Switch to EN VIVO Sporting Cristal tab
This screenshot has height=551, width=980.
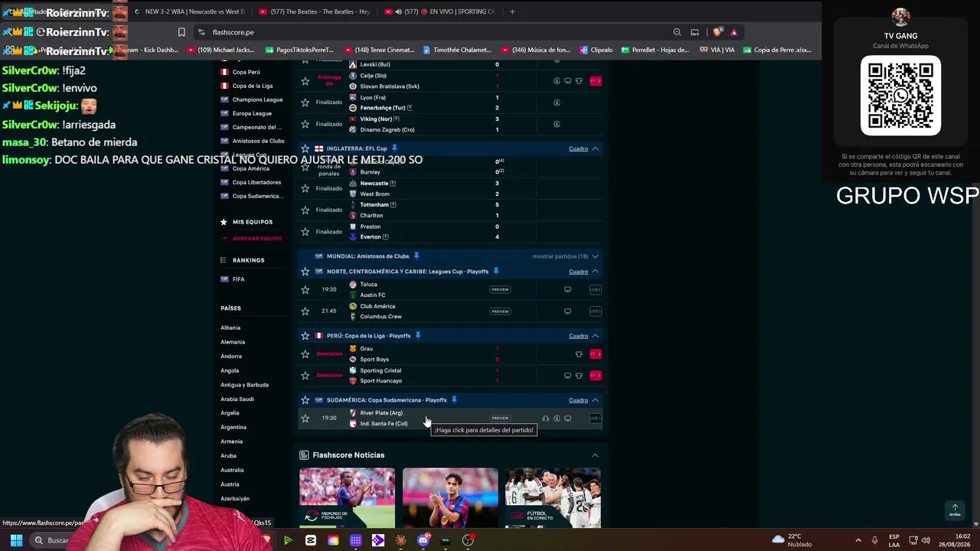(439, 11)
